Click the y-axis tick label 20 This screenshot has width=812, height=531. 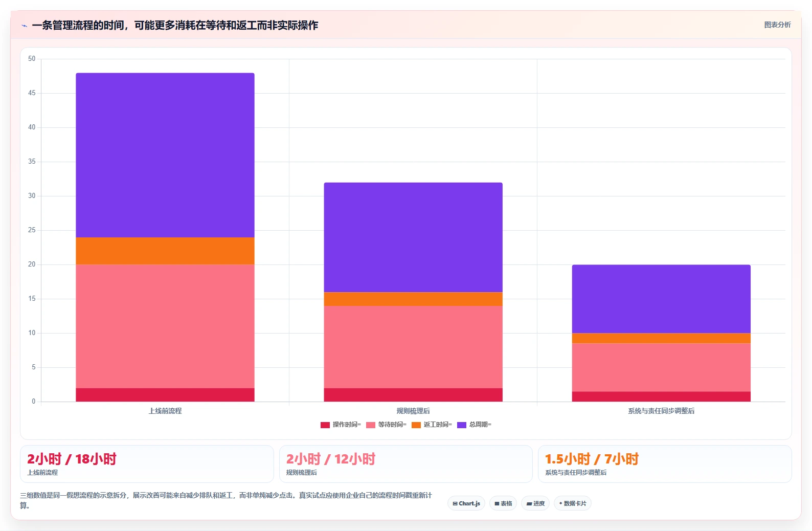(32, 264)
